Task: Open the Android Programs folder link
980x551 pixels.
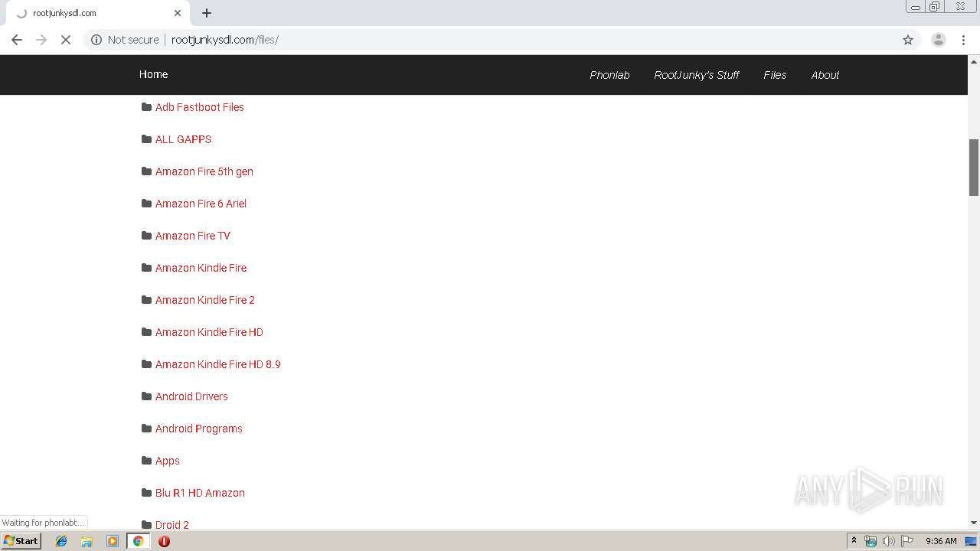Action: (199, 429)
